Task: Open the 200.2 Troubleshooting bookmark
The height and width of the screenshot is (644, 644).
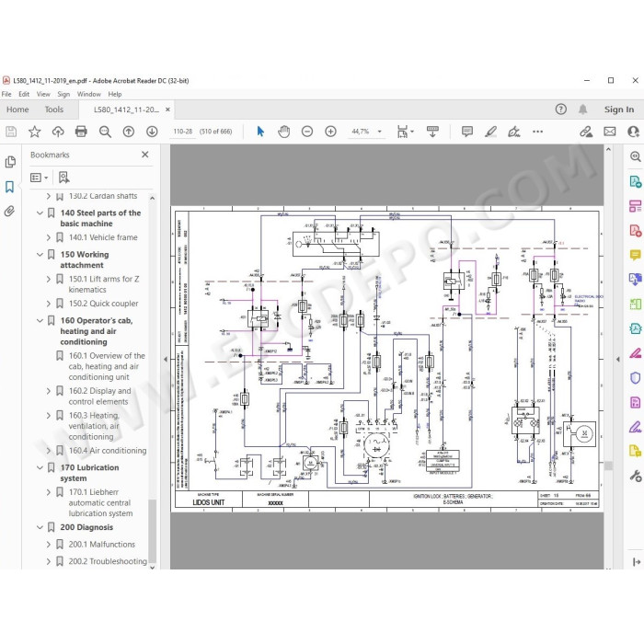Action: coord(108,561)
